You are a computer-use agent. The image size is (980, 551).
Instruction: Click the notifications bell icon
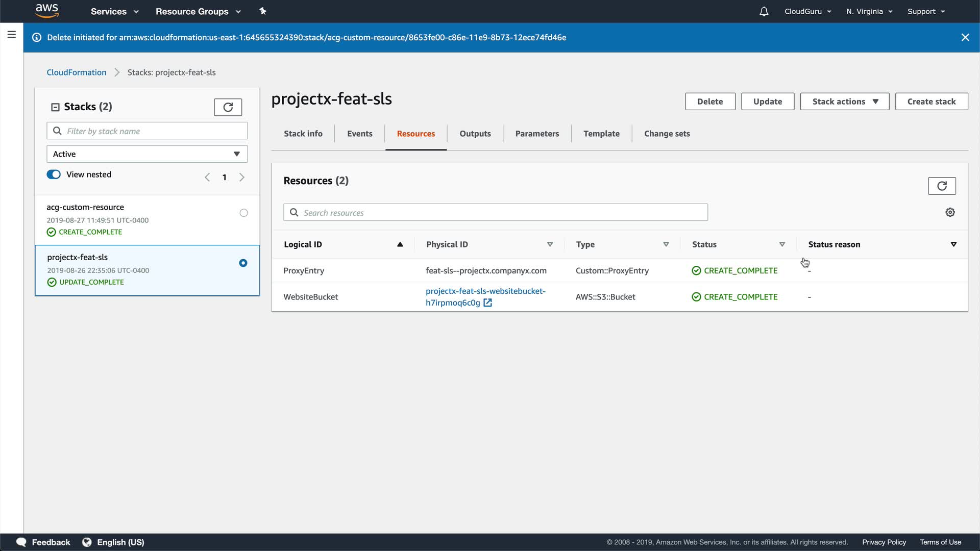point(764,11)
